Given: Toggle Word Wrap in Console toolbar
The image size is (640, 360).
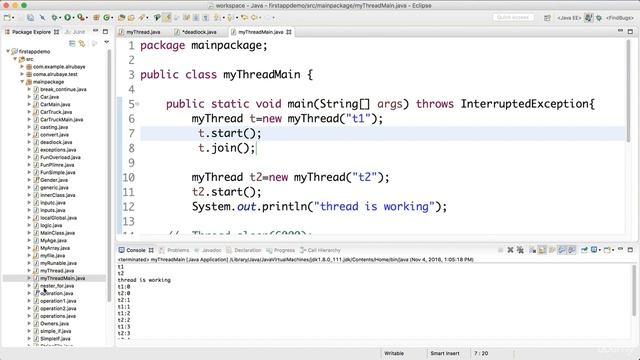Looking at the screenshot, I should coord(551,250).
